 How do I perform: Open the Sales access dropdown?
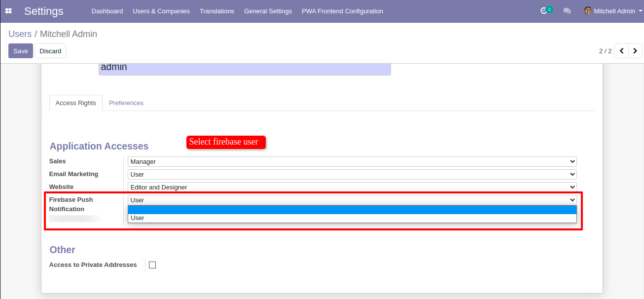click(352, 161)
